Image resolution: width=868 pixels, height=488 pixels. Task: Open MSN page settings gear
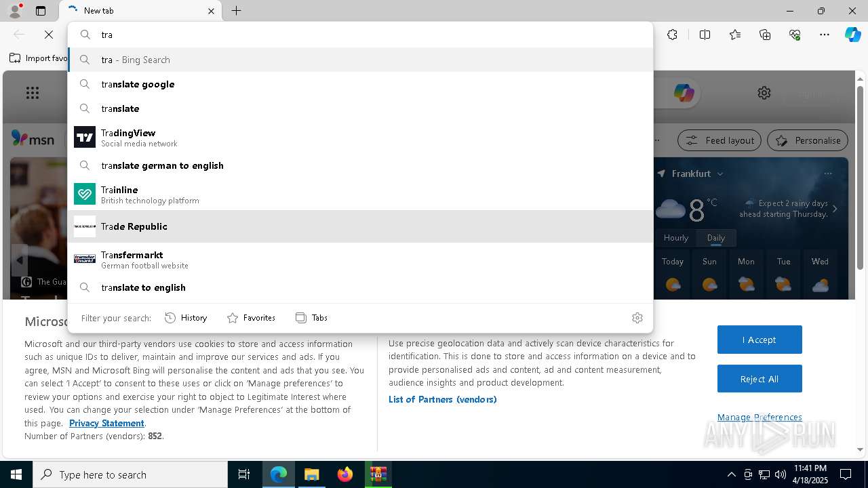click(x=764, y=93)
